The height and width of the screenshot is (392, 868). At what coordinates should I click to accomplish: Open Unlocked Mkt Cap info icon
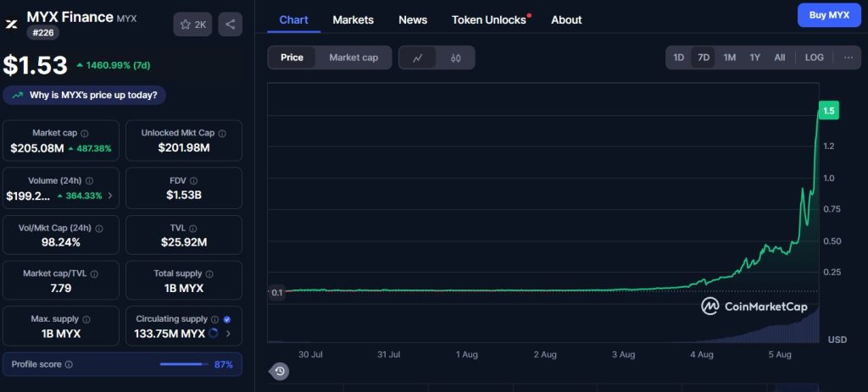[x=222, y=133]
